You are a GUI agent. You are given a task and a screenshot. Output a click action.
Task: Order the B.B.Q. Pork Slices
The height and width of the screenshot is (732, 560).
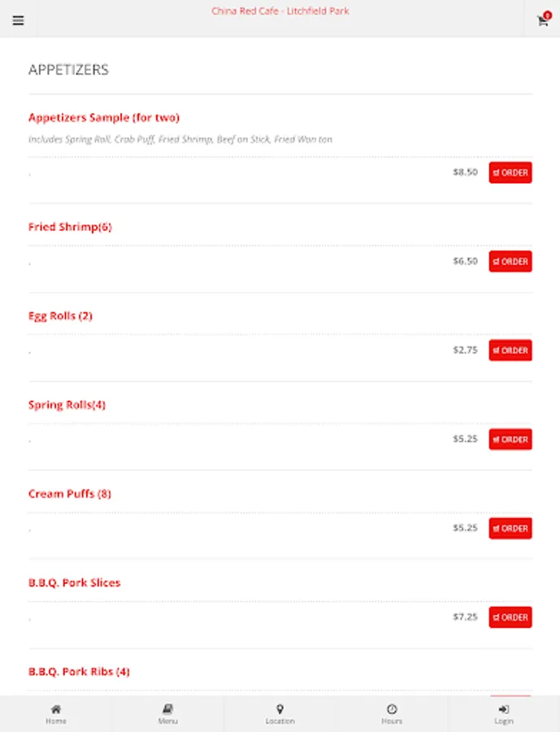(x=510, y=617)
